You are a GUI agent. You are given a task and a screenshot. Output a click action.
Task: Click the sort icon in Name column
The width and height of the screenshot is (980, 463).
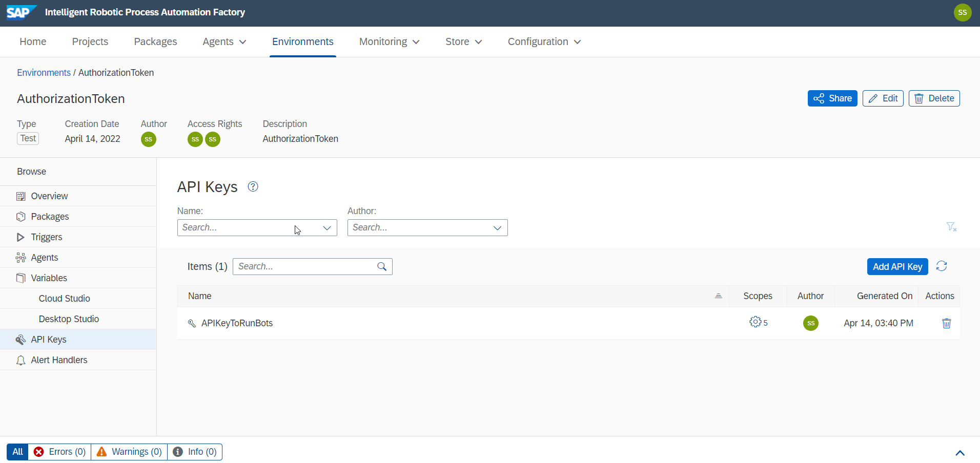718,296
